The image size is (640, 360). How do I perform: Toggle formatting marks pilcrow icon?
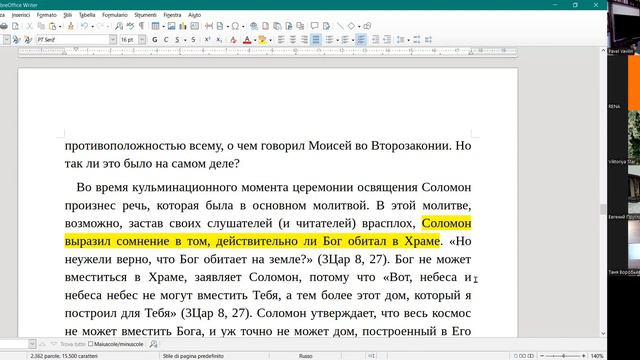tap(141, 26)
